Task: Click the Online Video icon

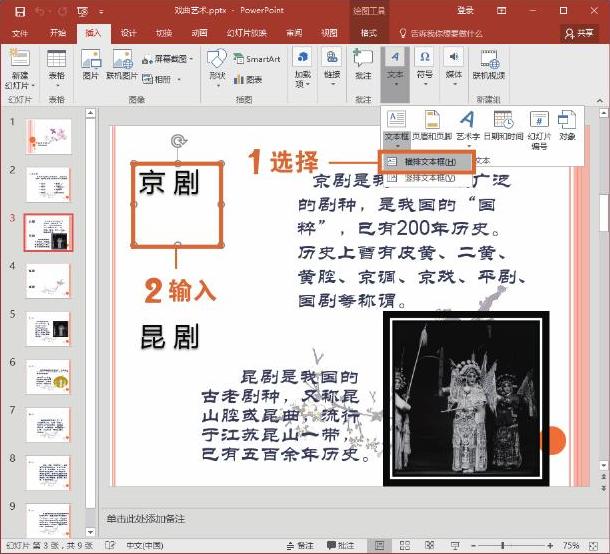Action: click(489, 59)
